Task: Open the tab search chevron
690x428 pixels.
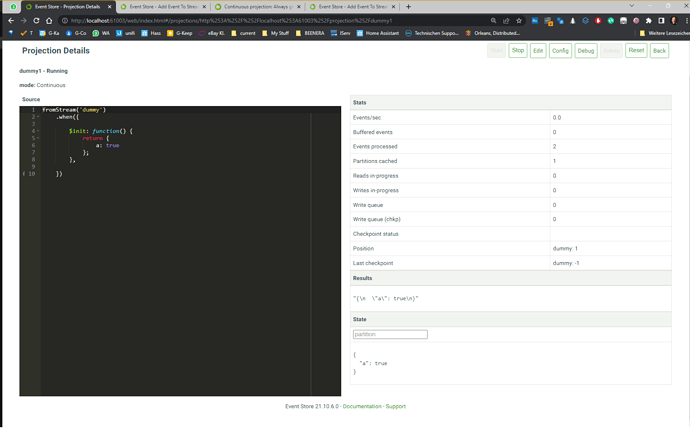Action: tap(631, 6)
